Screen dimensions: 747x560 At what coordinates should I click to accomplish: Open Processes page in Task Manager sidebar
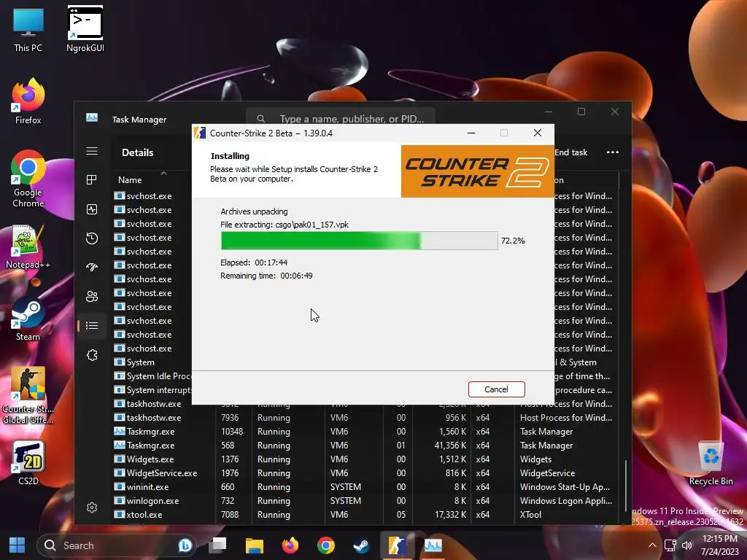[92, 179]
